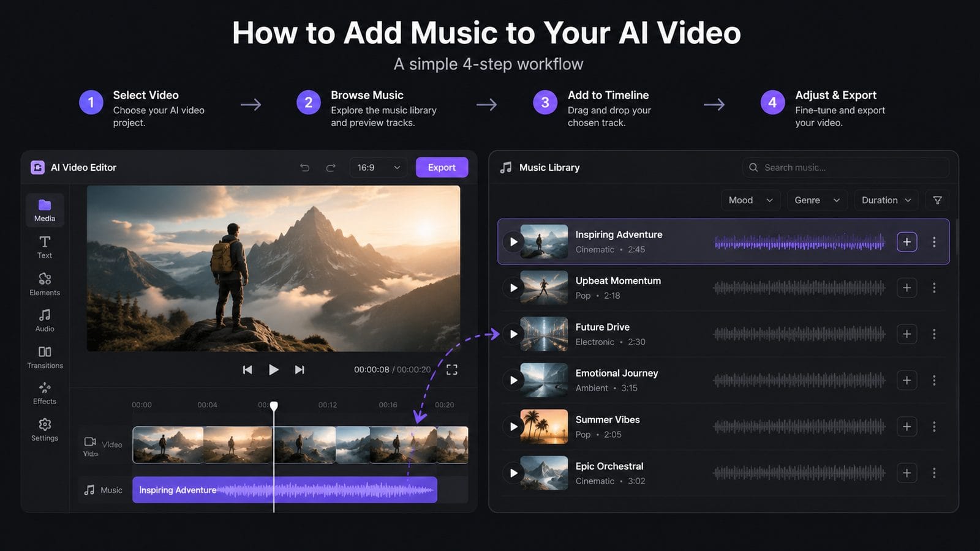Click the Search music input field
Screen dimensions: 980x551
coord(846,167)
